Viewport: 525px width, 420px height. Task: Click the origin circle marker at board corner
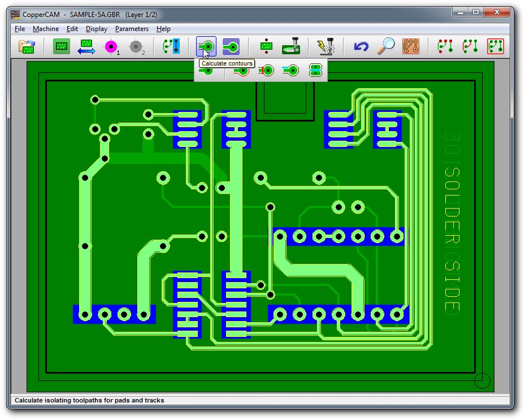(x=482, y=380)
